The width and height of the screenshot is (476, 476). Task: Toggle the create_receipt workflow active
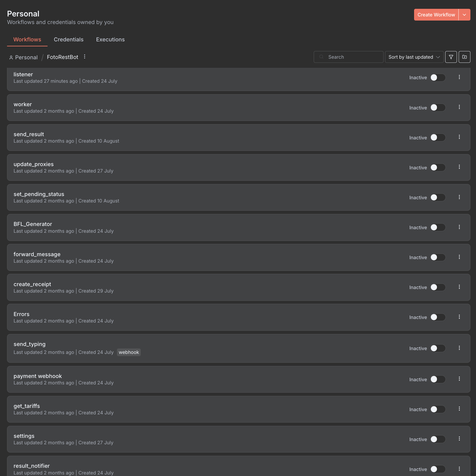(438, 287)
